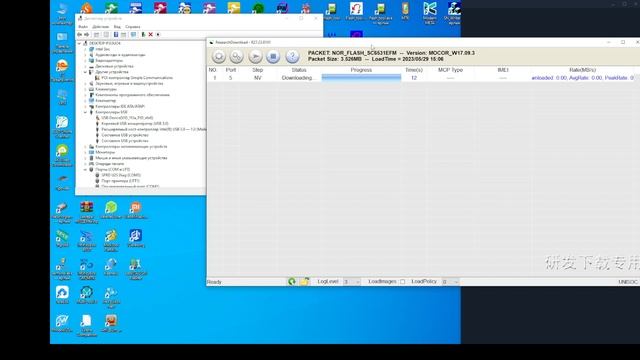This screenshot has height=360, width=640.
Task: Open Load Packet gear button in ResearchDownload
Action: [219, 56]
